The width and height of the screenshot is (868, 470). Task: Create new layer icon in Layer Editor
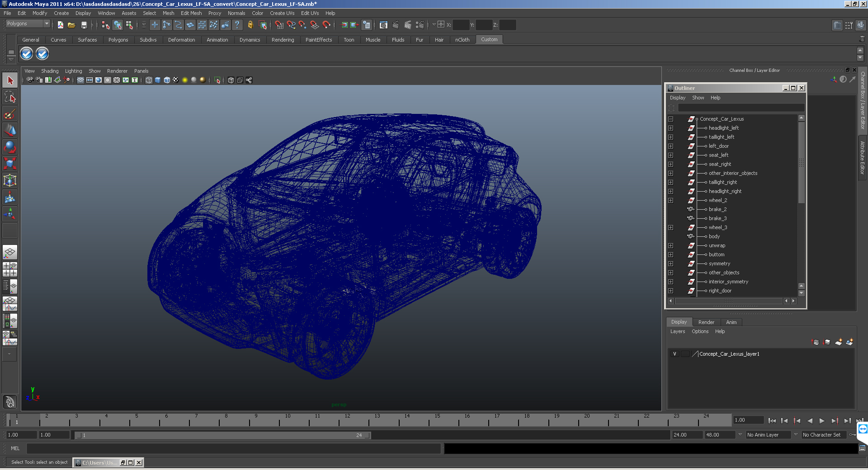(839, 342)
